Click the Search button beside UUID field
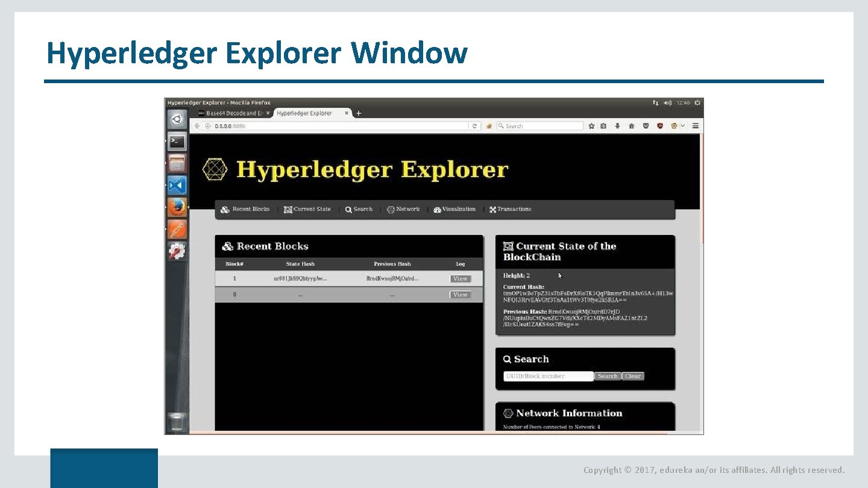Image resolution: width=868 pixels, height=488 pixels. click(x=608, y=377)
